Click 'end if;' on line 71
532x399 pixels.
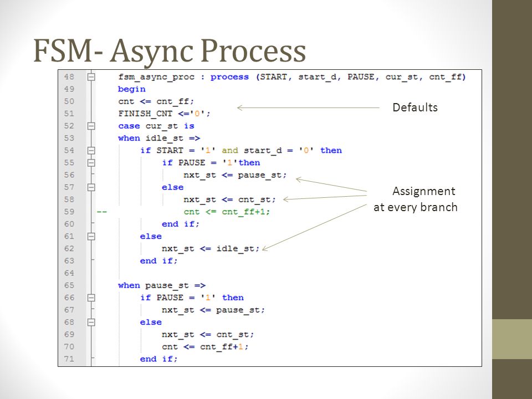tap(159, 359)
